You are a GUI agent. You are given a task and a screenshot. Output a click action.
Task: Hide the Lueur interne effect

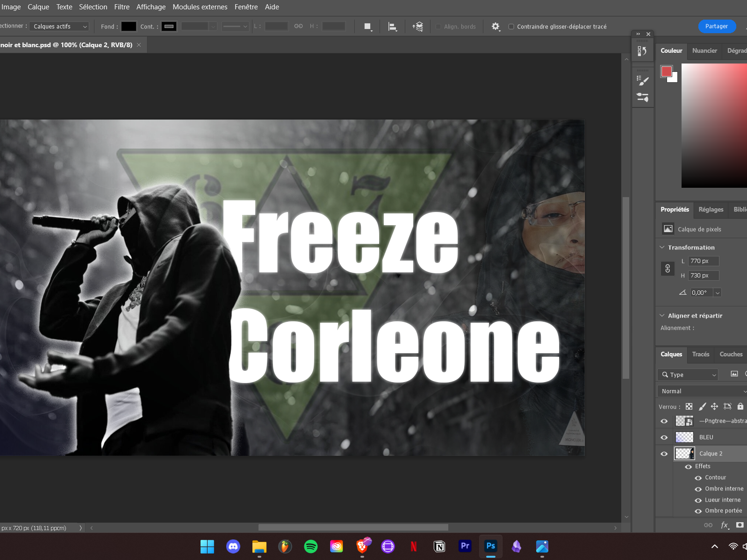(x=698, y=500)
